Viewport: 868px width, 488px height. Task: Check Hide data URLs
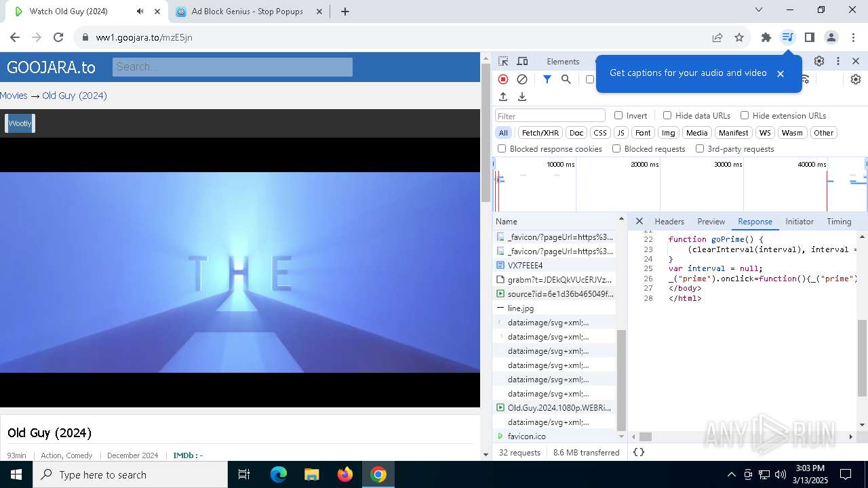[x=667, y=115]
